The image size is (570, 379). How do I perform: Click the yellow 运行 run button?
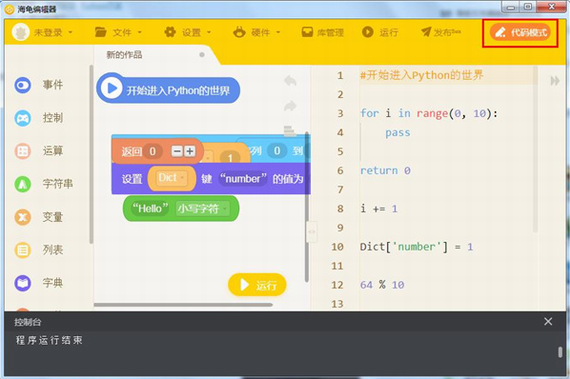tap(257, 285)
